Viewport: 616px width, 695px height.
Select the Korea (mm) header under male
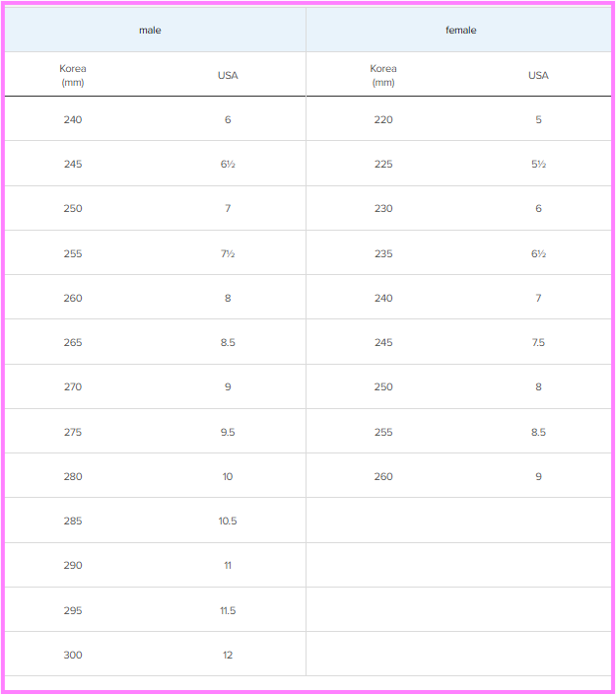(x=73, y=75)
